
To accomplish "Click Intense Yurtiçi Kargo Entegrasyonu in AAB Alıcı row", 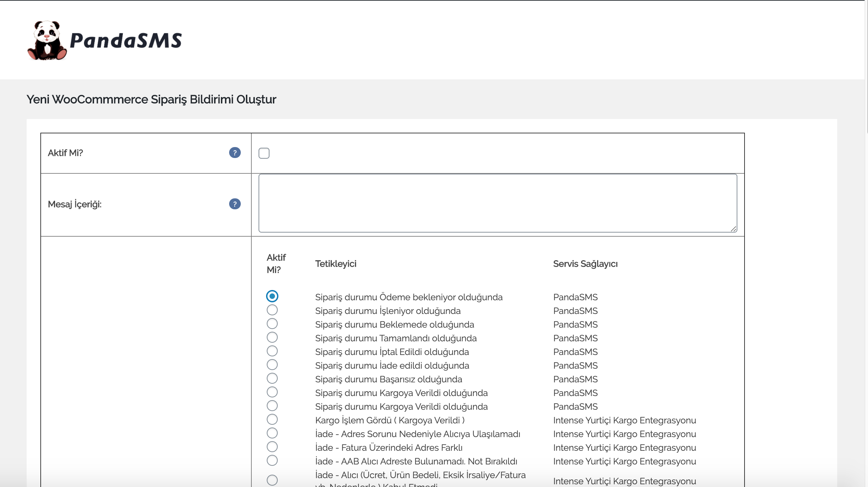I will pyautogui.click(x=624, y=461).
